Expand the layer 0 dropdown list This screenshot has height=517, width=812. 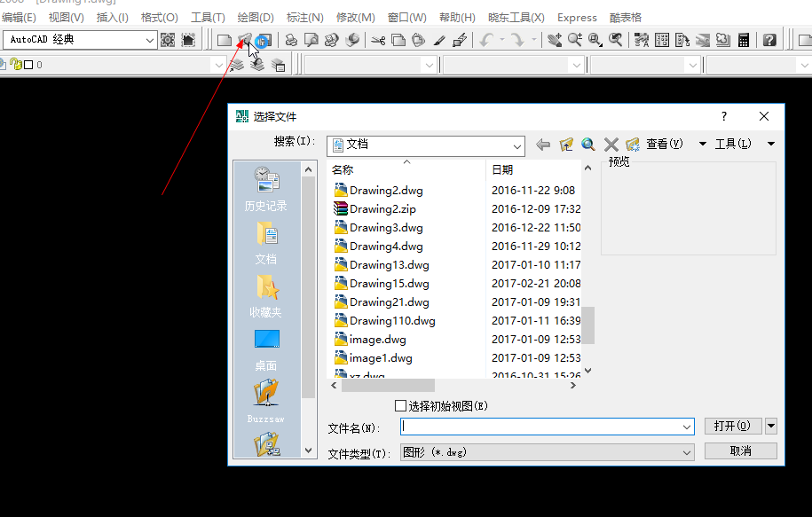coord(218,65)
